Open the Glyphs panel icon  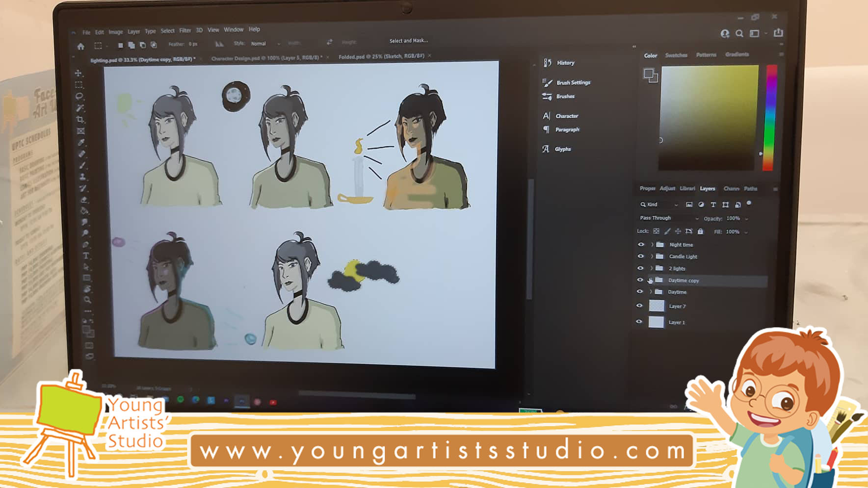(x=546, y=149)
